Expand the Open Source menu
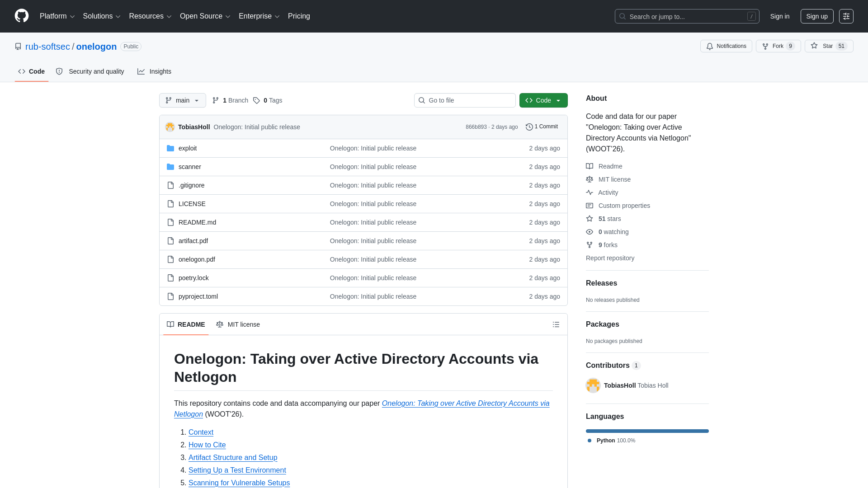The image size is (868, 488). 205,16
